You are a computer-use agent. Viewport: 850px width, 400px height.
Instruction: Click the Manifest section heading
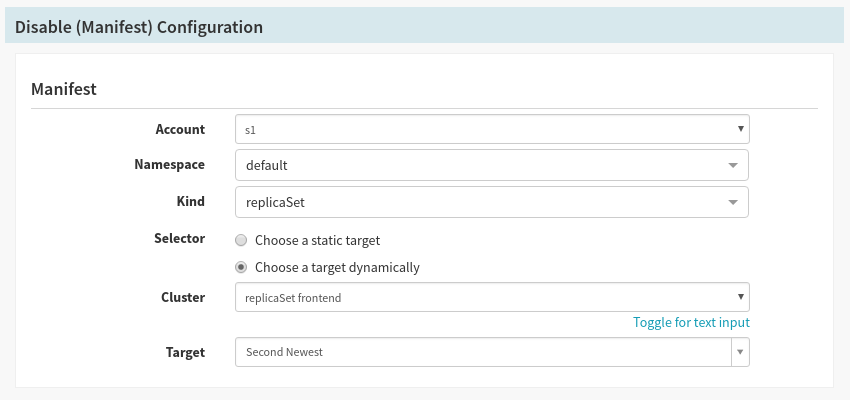click(64, 89)
